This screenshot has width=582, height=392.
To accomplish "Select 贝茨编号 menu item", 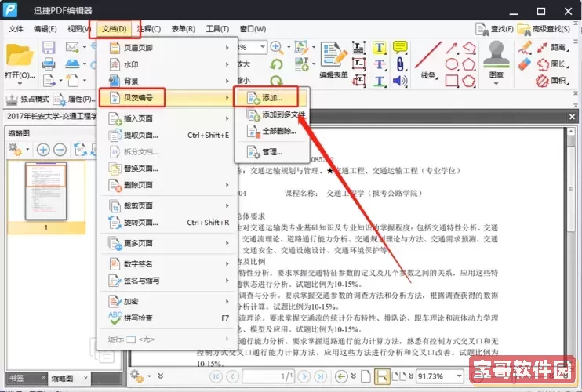I will [x=168, y=98].
